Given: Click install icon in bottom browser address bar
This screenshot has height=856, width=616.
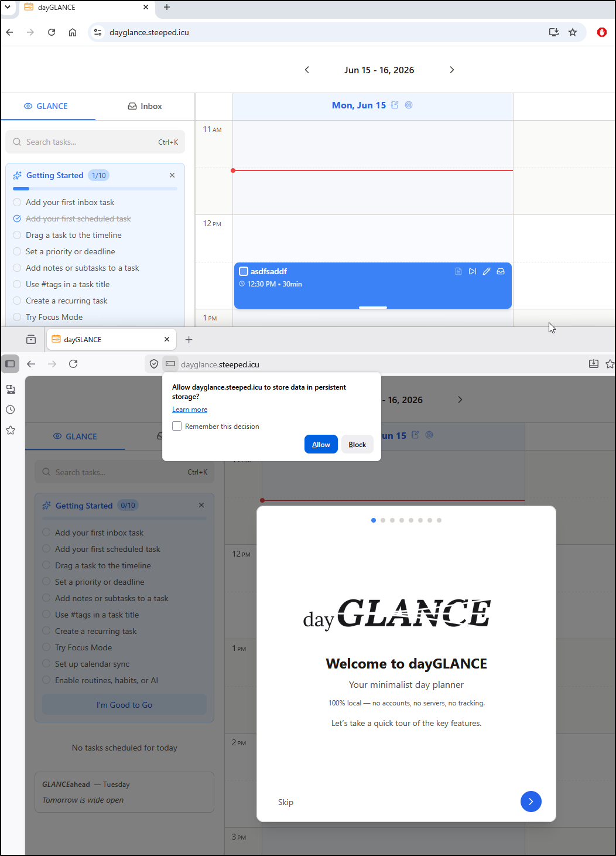Looking at the screenshot, I should 594,364.
